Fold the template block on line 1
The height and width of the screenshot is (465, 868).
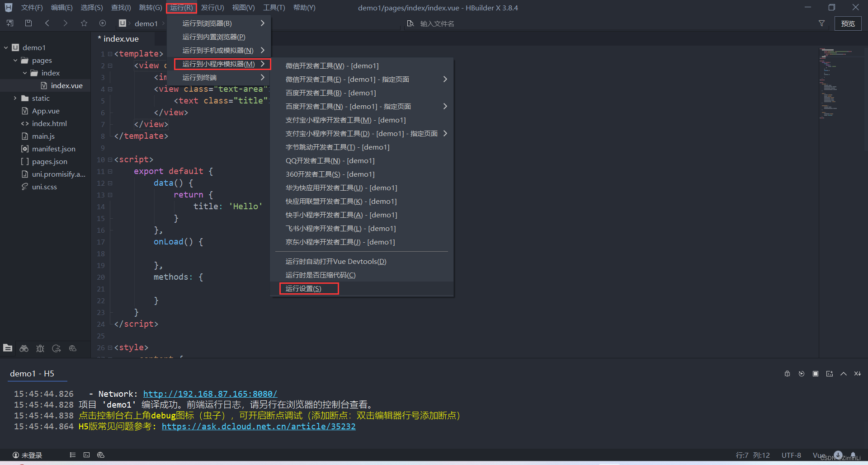(x=110, y=54)
